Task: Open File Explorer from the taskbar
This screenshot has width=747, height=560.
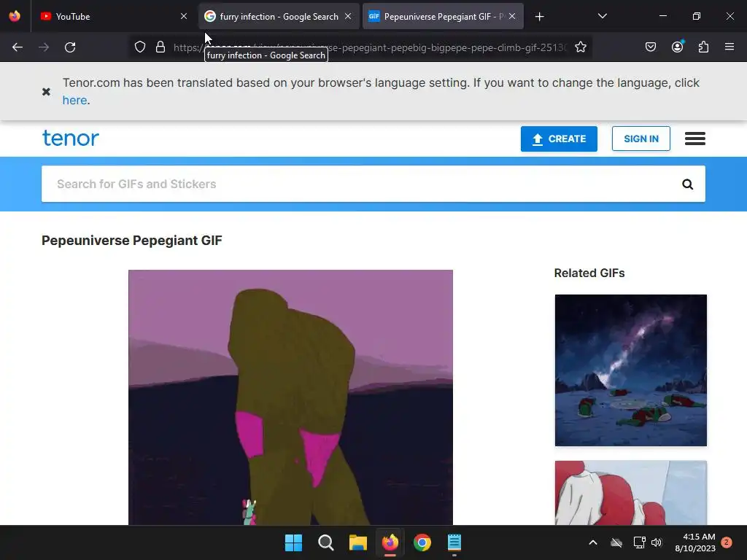Action: tap(357, 542)
